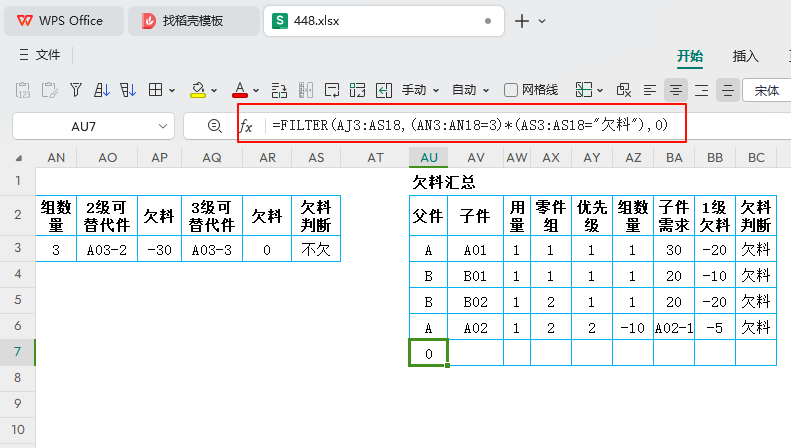This screenshot has width=791, height=448.
Task: Click the A02-1 cell in row 6
Action: point(673,328)
